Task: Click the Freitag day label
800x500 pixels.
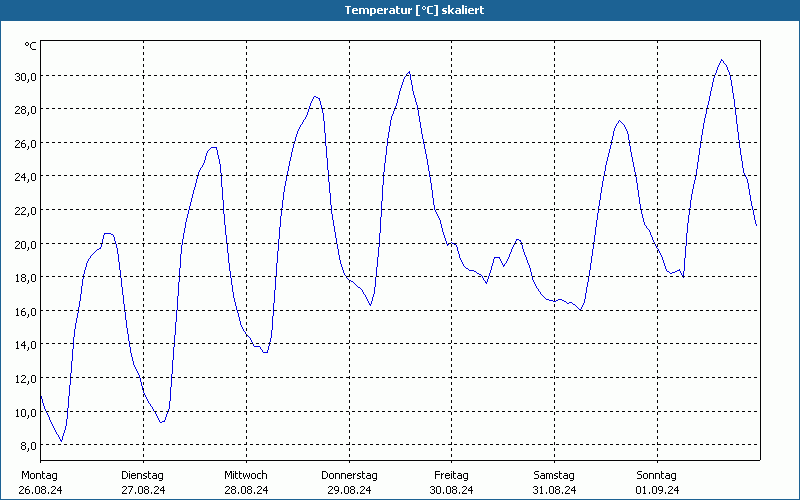Action: click(x=451, y=476)
